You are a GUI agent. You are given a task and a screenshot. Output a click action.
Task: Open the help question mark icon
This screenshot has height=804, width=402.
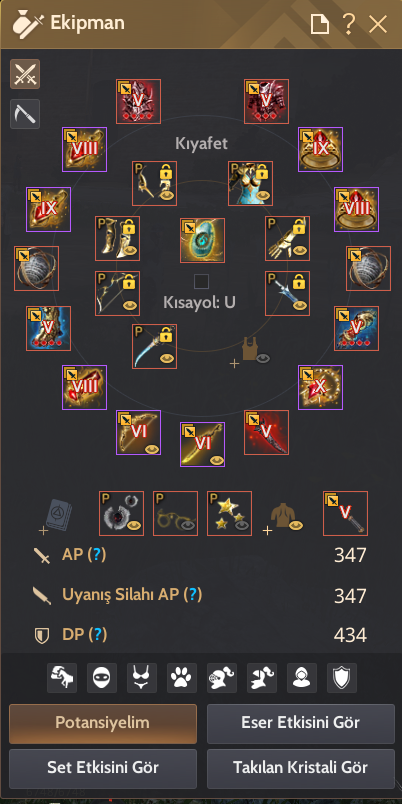point(348,24)
